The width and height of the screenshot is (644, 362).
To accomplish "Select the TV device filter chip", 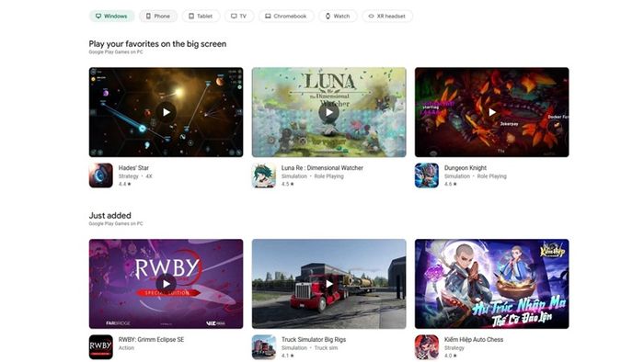I will 239,16.
